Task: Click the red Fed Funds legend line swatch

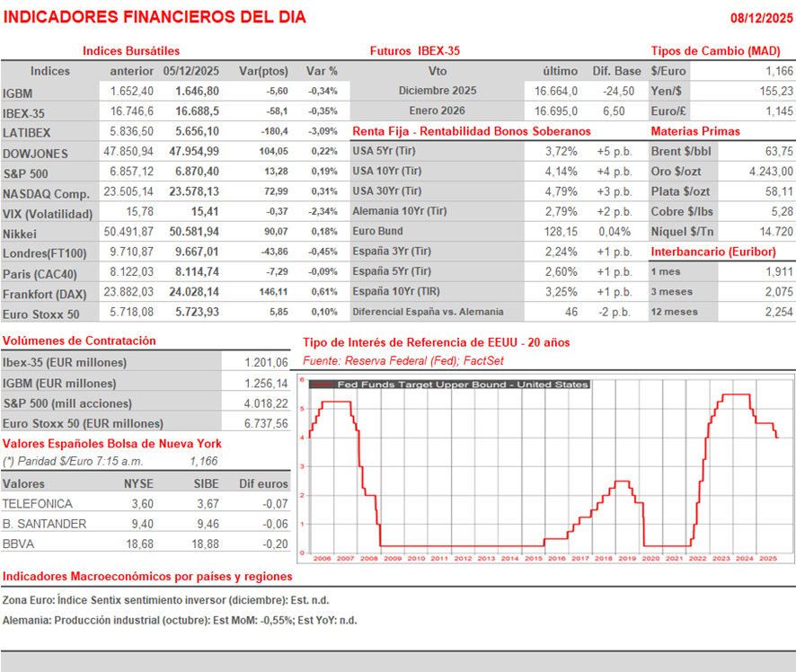Action: pyautogui.click(x=323, y=385)
